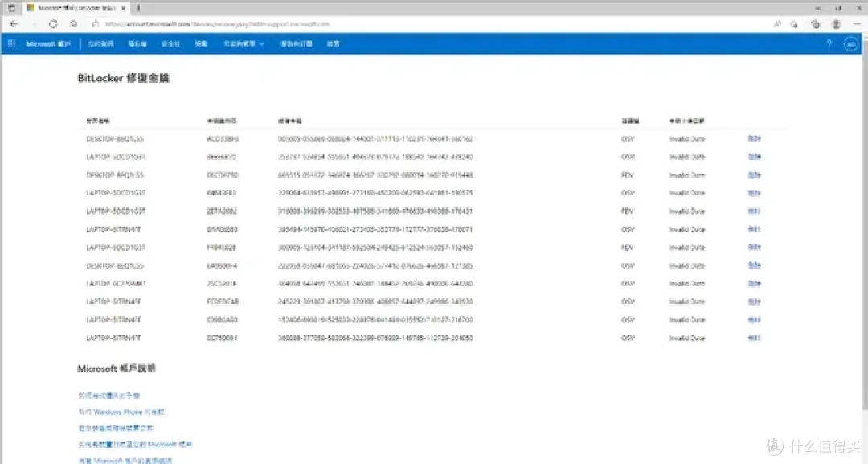The image size is (868, 464).
Task: Open the AG account avatar menu
Action: pos(851,44)
